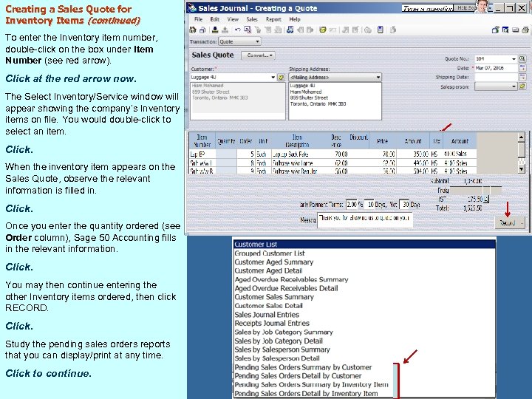Click the magnifier icon beside Quote No.
Viewport: 532px width, 399px height.
point(522,58)
